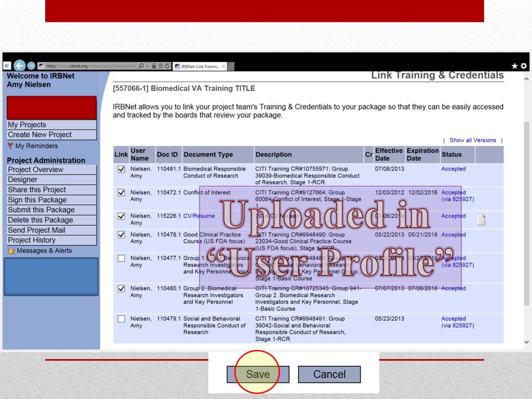Click Accepted (via 825927) for Doc 110479.1
The image size is (532, 399).
click(x=457, y=322)
